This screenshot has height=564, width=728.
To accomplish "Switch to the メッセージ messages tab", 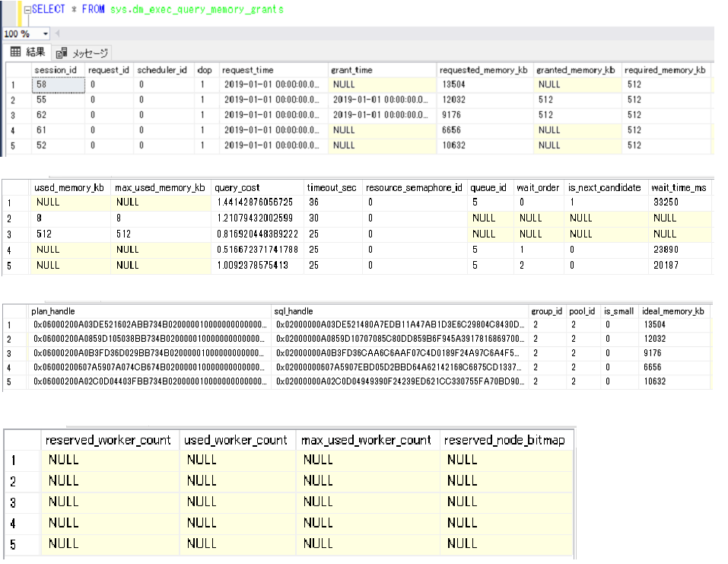I will click(x=82, y=53).
